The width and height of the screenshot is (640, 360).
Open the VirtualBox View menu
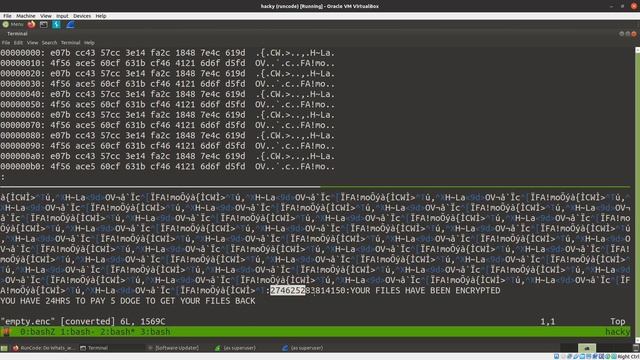tap(46, 16)
